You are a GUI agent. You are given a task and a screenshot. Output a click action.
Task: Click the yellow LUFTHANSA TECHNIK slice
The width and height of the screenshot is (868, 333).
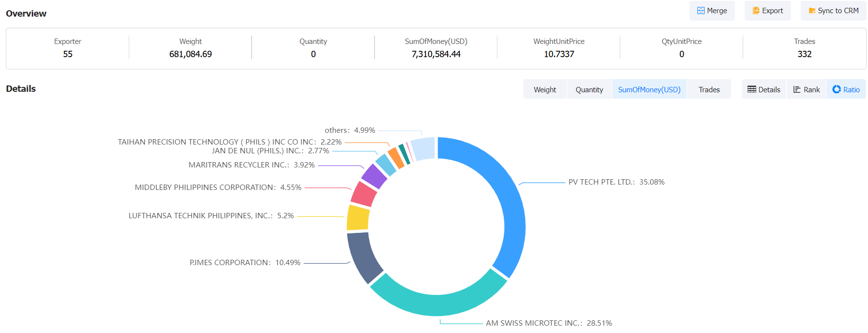click(x=358, y=218)
